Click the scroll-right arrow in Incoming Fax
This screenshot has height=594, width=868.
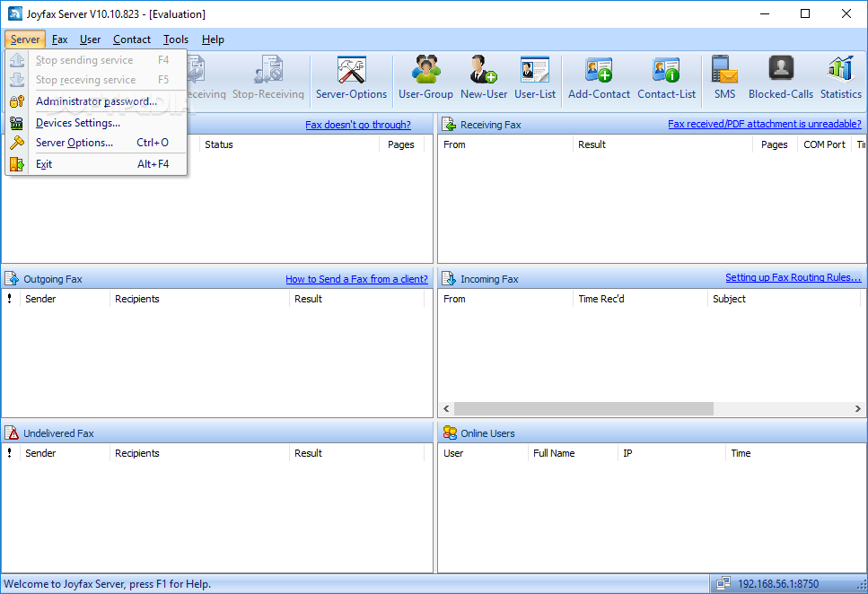[x=857, y=408]
